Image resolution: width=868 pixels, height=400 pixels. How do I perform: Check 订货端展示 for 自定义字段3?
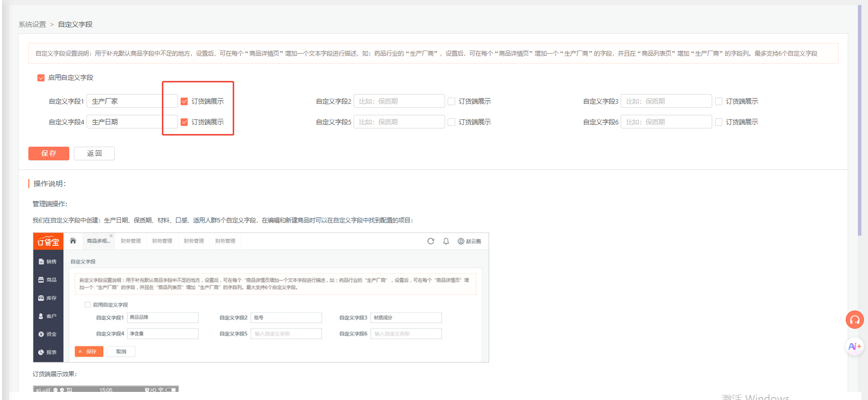click(718, 101)
